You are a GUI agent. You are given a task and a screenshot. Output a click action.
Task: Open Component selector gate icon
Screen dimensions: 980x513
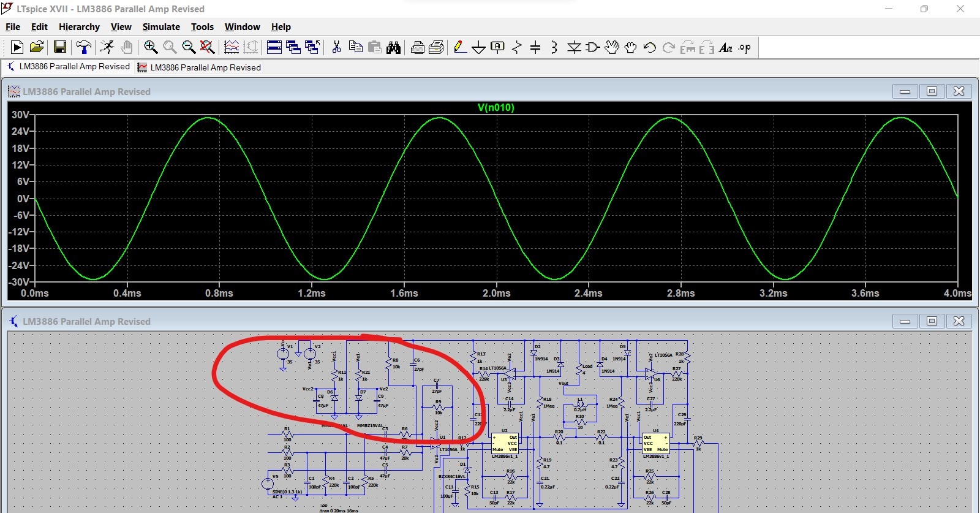click(592, 47)
